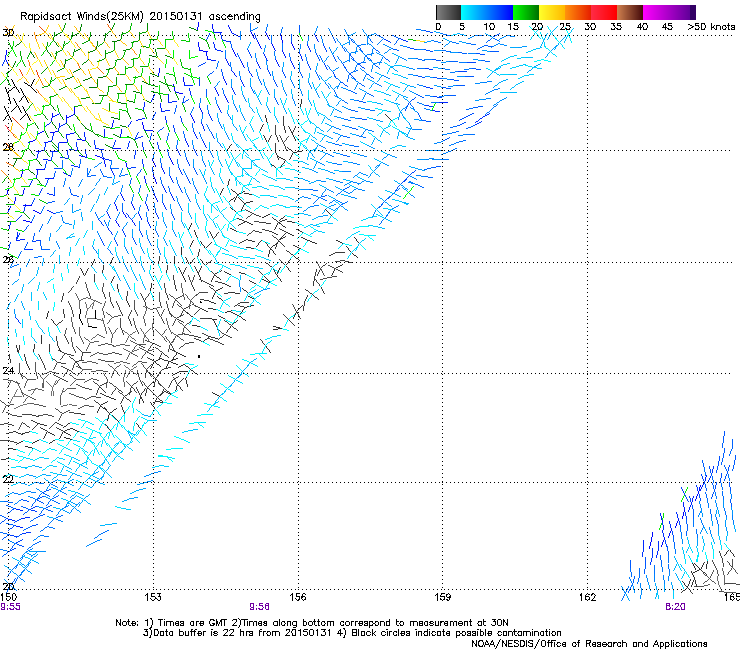This screenshot has height=650, width=740.
Task: Click the longitude label '159'
Action: coord(443,597)
